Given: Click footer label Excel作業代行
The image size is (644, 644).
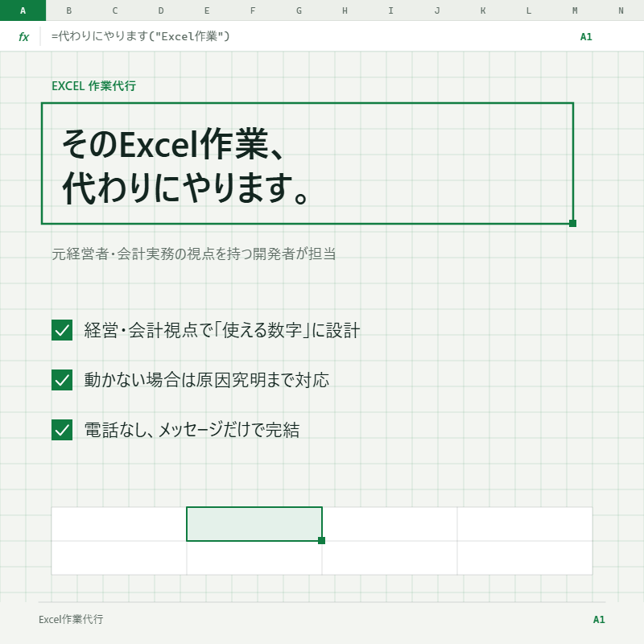Looking at the screenshot, I should click(x=71, y=619).
